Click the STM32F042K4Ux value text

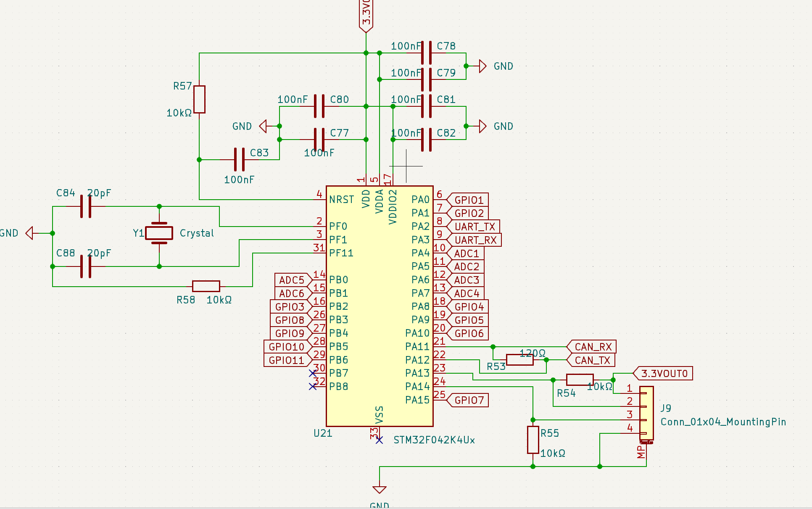(434, 440)
